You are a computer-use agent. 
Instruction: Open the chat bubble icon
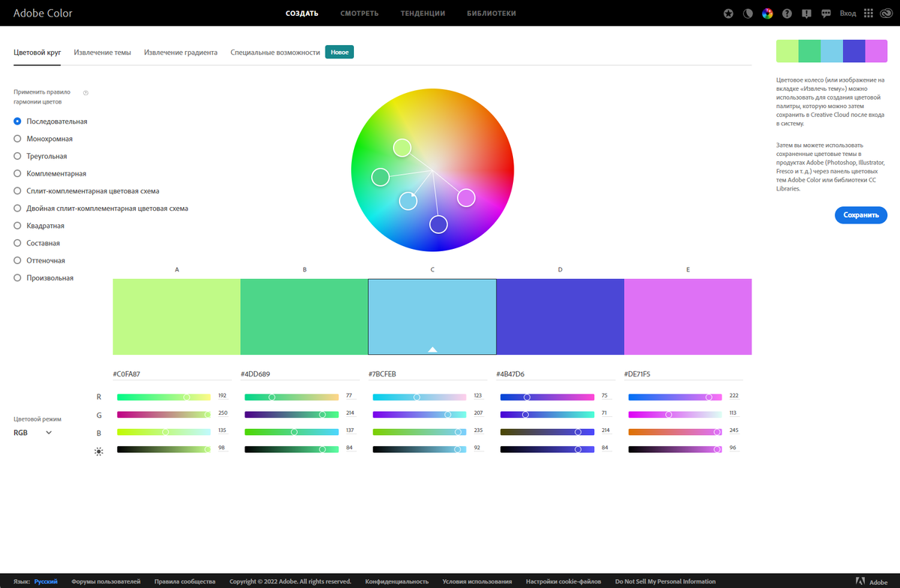pos(826,13)
